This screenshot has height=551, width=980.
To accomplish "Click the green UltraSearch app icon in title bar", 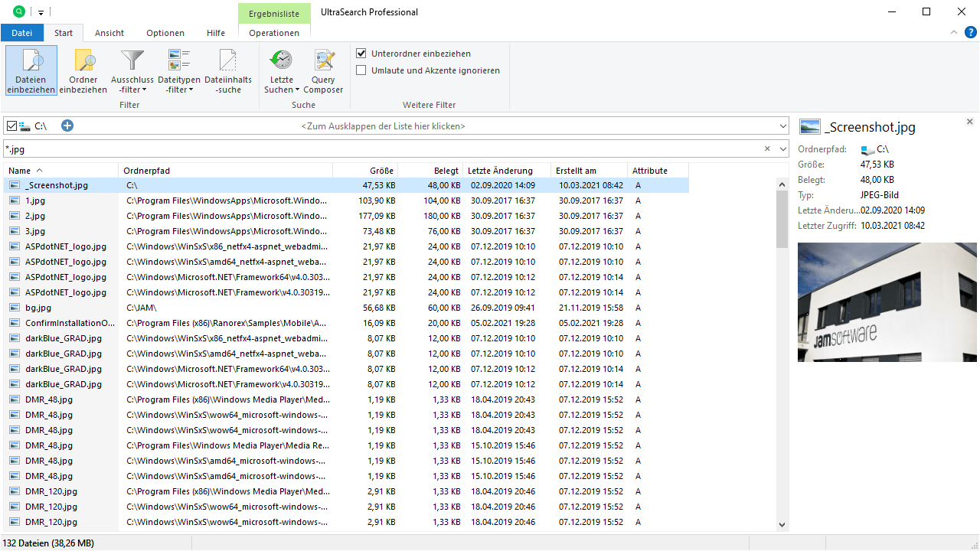I will pos(19,11).
